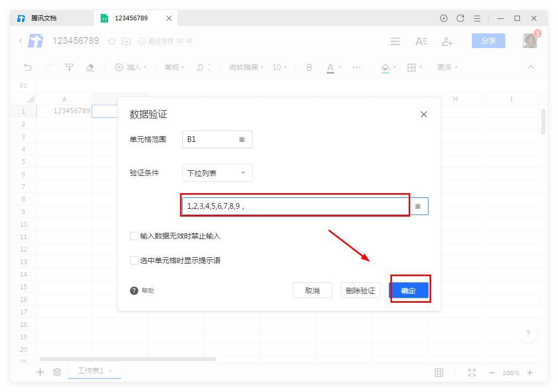
Task: Click the 删除验证 button
Action: pyautogui.click(x=360, y=291)
